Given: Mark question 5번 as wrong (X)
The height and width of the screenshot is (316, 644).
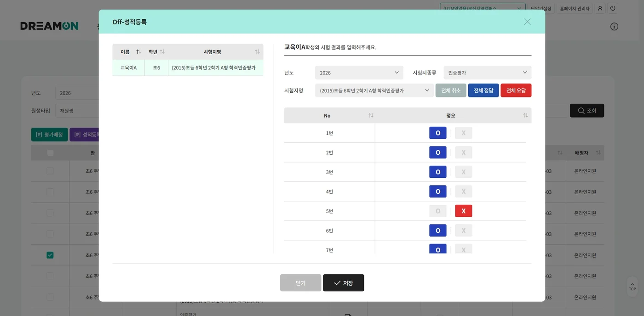Looking at the screenshot, I should tap(464, 211).
